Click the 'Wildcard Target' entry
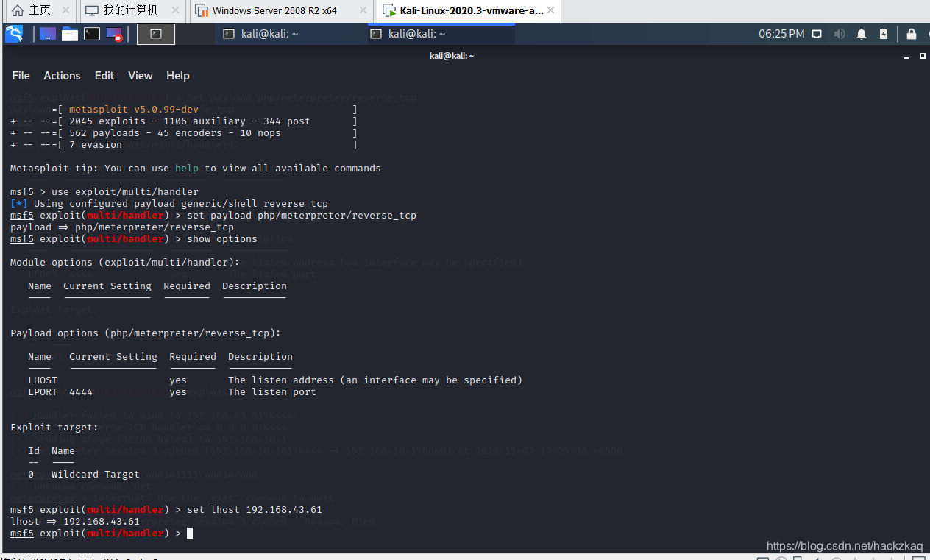The height and width of the screenshot is (560, 930). click(x=96, y=475)
